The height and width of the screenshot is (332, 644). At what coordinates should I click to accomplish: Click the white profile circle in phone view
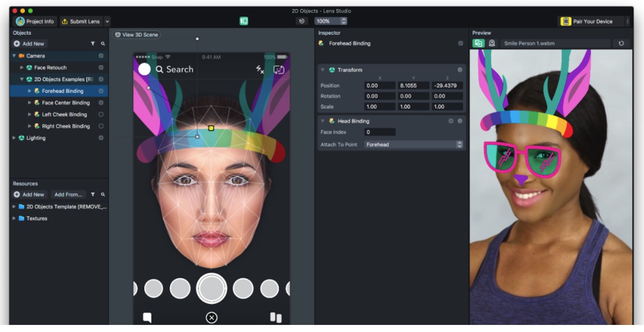(144, 69)
